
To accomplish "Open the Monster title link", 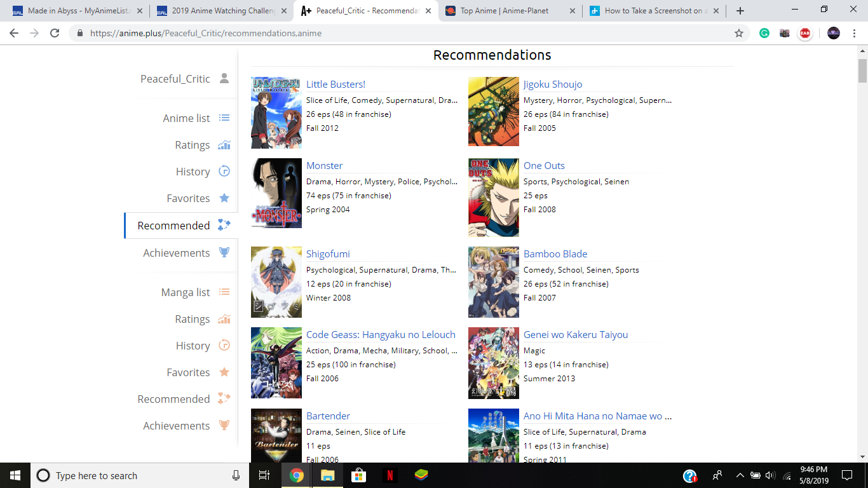I will (324, 166).
